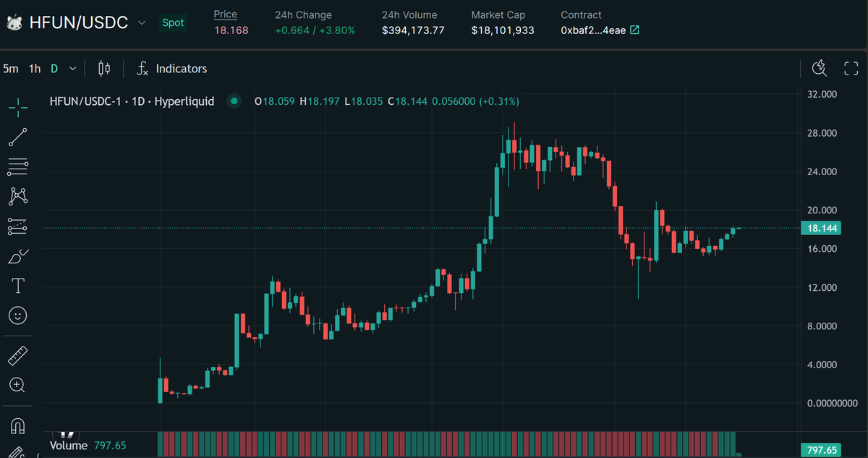Toggle chart fullscreen mode
The width and height of the screenshot is (868, 458).
pos(851,67)
